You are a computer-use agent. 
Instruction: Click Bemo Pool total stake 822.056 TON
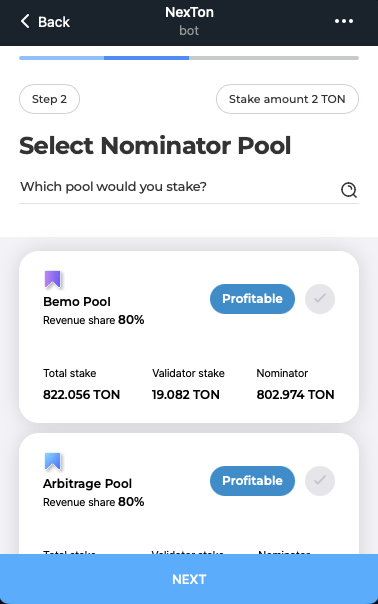coord(81,394)
